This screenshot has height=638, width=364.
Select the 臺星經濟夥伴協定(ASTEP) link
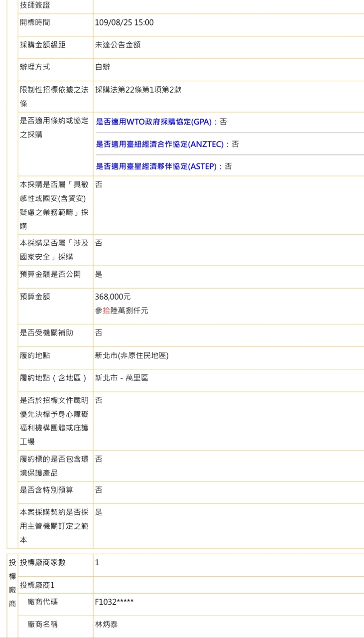point(159,166)
